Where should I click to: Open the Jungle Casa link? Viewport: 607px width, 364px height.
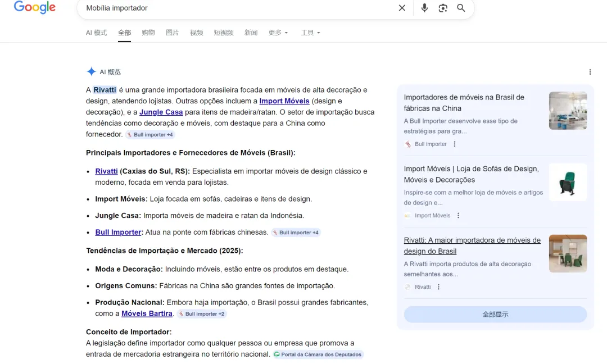tap(161, 112)
